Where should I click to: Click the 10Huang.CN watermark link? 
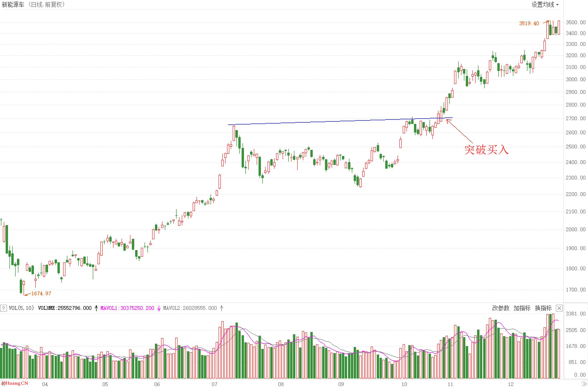tap(15, 383)
